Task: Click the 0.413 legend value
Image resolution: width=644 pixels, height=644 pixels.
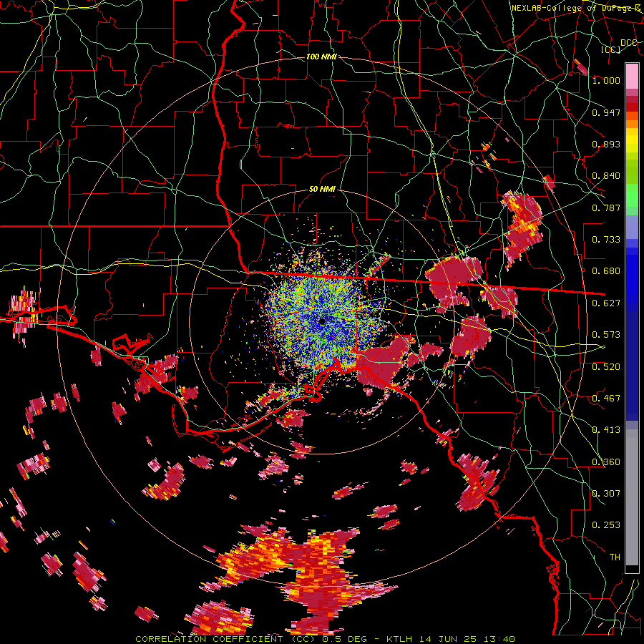Action: (606, 430)
